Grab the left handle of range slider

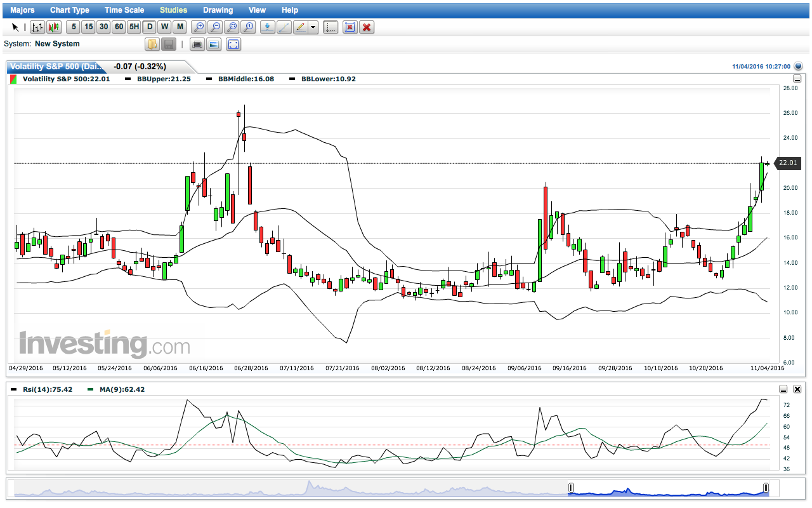[571, 488]
